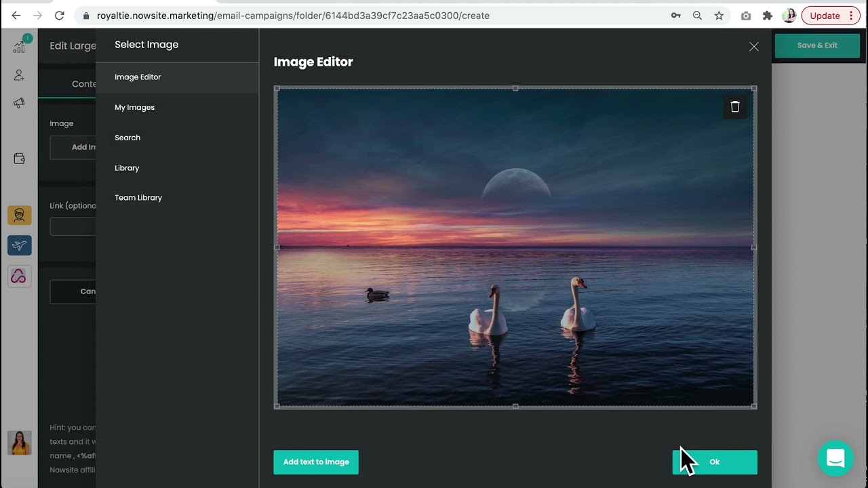
Task: Open the pink loop app sidebar icon
Action: pyautogui.click(x=19, y=276)
